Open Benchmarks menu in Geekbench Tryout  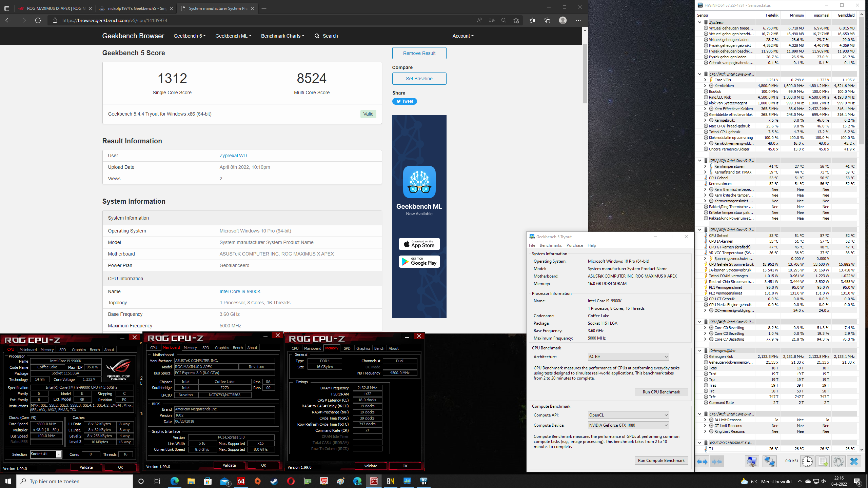pos(551,245)
